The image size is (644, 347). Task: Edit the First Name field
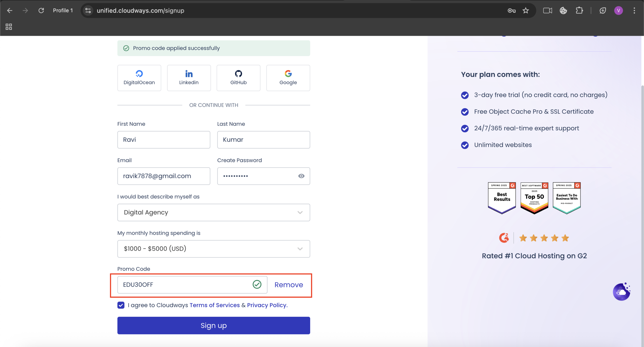point(164,140)
